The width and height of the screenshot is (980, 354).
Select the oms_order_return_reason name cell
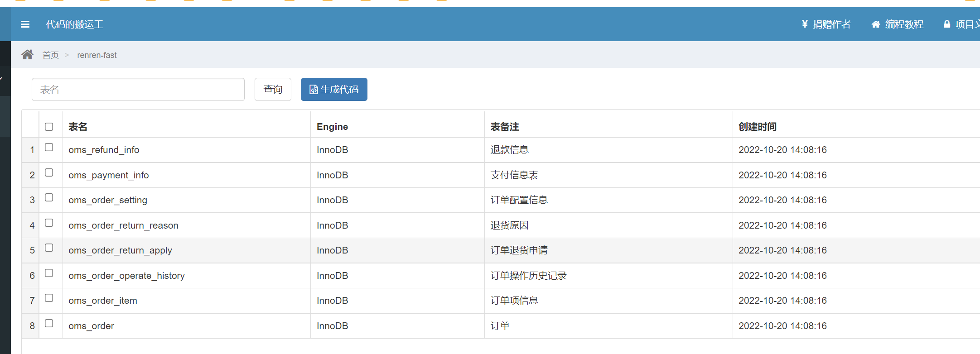(187, 225)
